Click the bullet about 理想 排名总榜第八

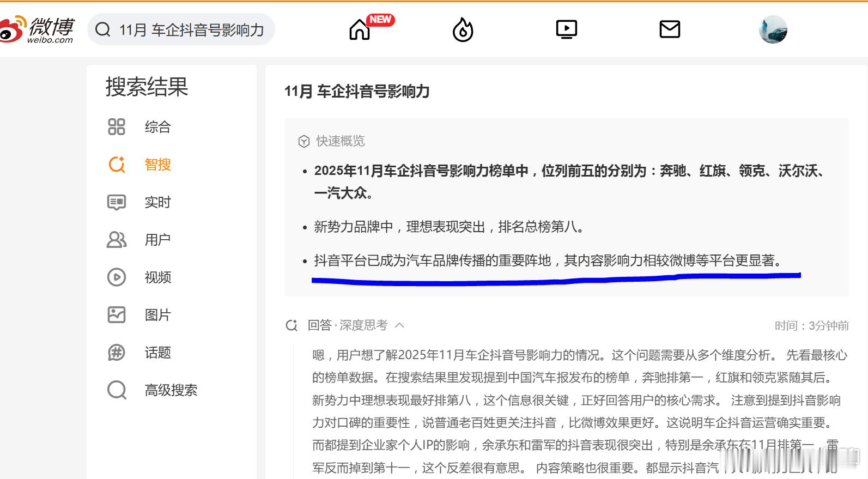(450, 227)
